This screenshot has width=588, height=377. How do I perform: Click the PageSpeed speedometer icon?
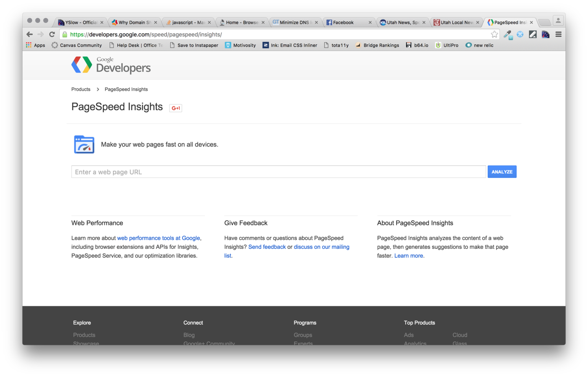coord(84,145)
